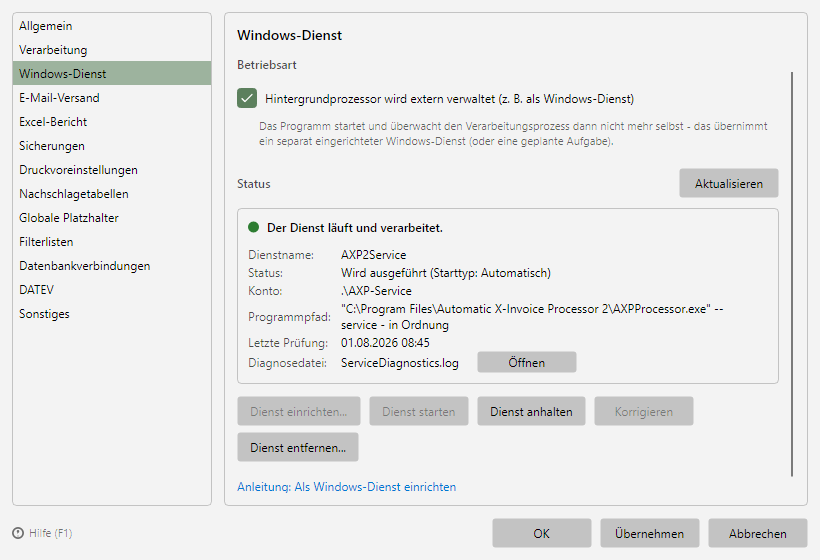Click the Hilfe (F1) help icon

pyautogui.click(x=18, y=533)
